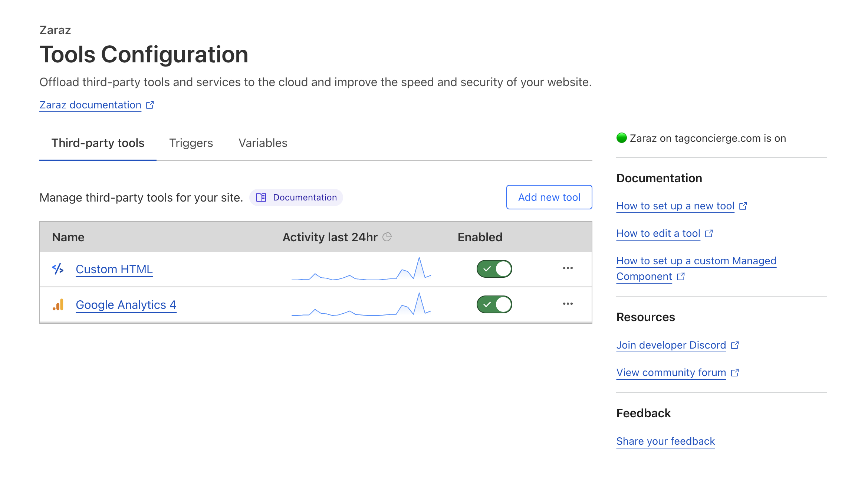
Task: Click the Add new tool button
Action: (549, 197)
